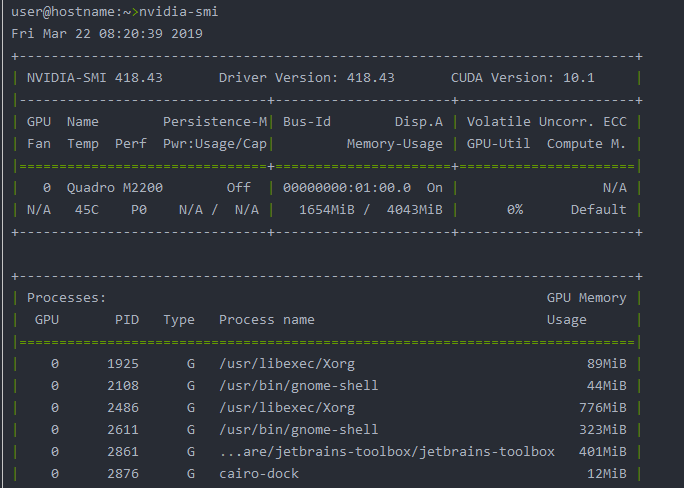Click CUDA Version: 10.1 text
684x488 pixels.
click(x=523, y=78)
